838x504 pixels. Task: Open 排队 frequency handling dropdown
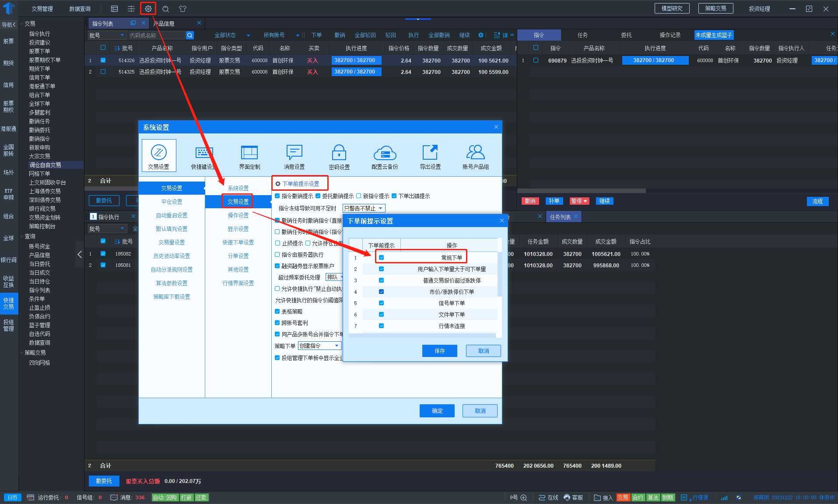click(x=335, y=277)
